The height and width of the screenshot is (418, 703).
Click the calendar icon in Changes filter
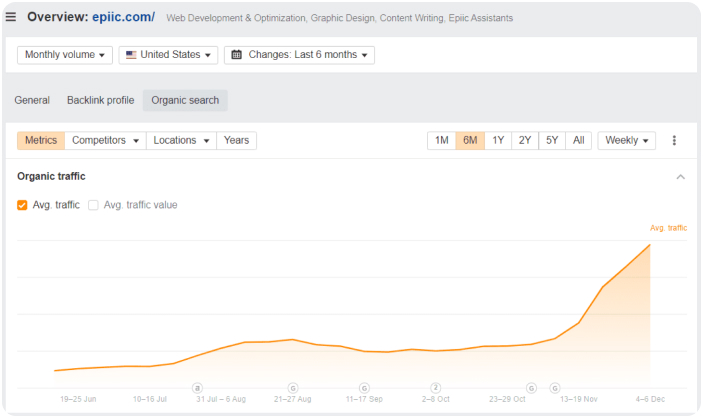(236, 55)
